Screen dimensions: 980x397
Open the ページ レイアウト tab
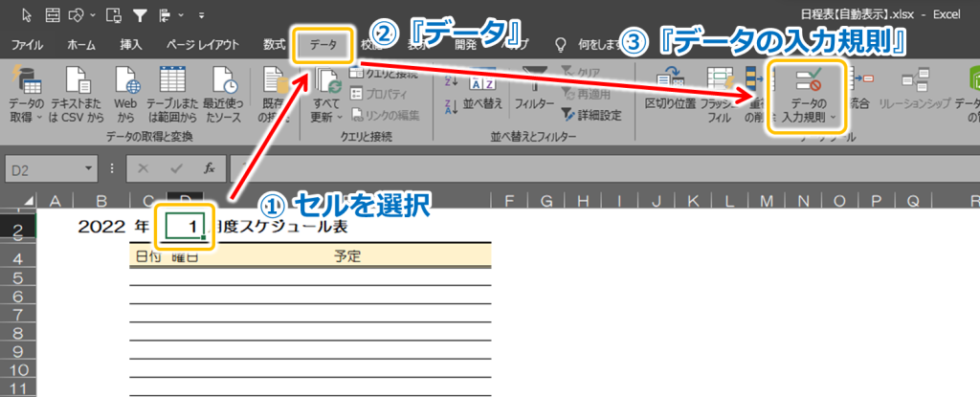pyautogui.click(x=203, y=44)
